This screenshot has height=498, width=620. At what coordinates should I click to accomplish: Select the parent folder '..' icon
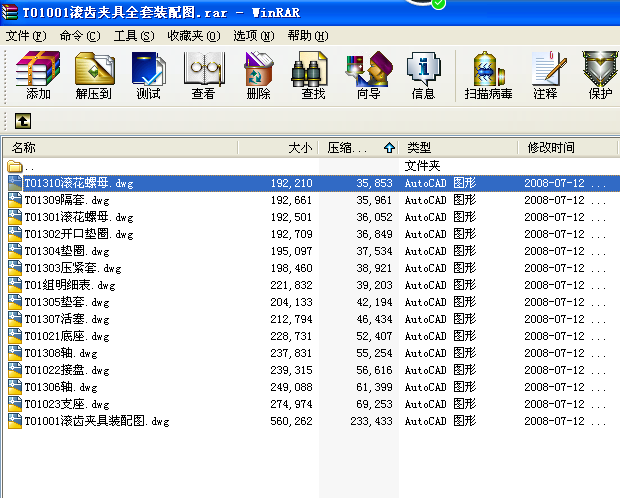click(15, 166)
